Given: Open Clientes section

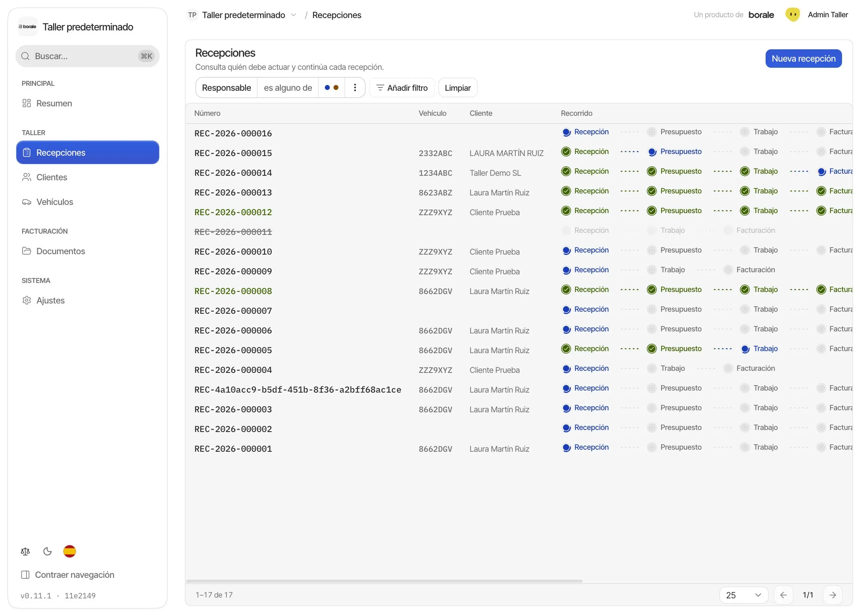Looking at the screenshot, I should pos(88,177).
